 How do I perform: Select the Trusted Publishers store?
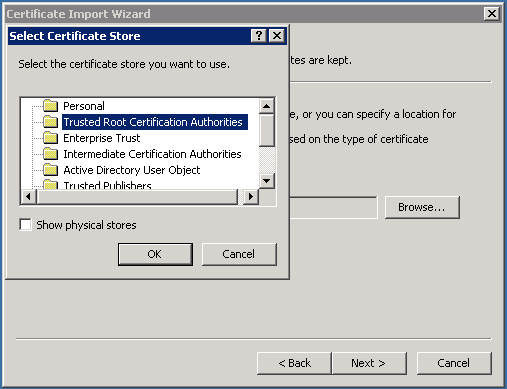click(107, 185)
